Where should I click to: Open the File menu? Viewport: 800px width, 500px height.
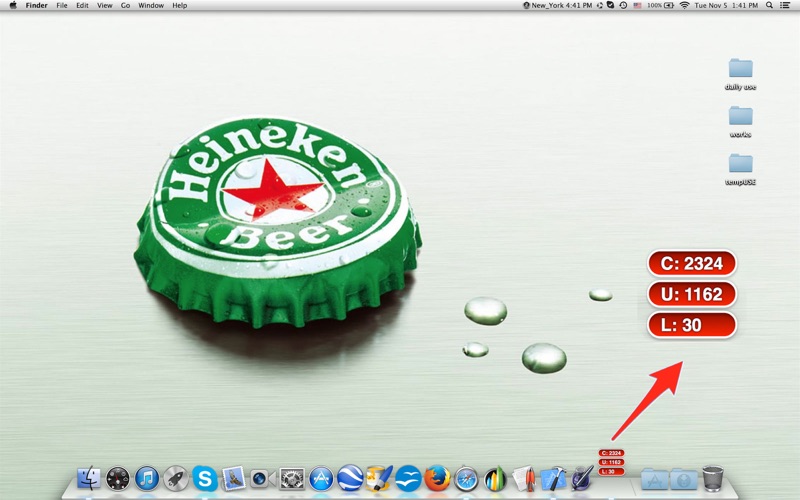pos(62,5)
